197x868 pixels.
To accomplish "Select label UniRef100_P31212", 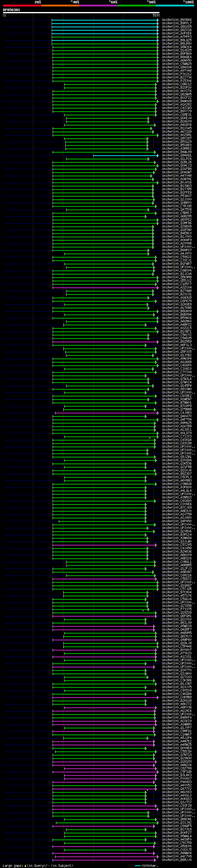I will pyautogui.click(x=177, y=74).
